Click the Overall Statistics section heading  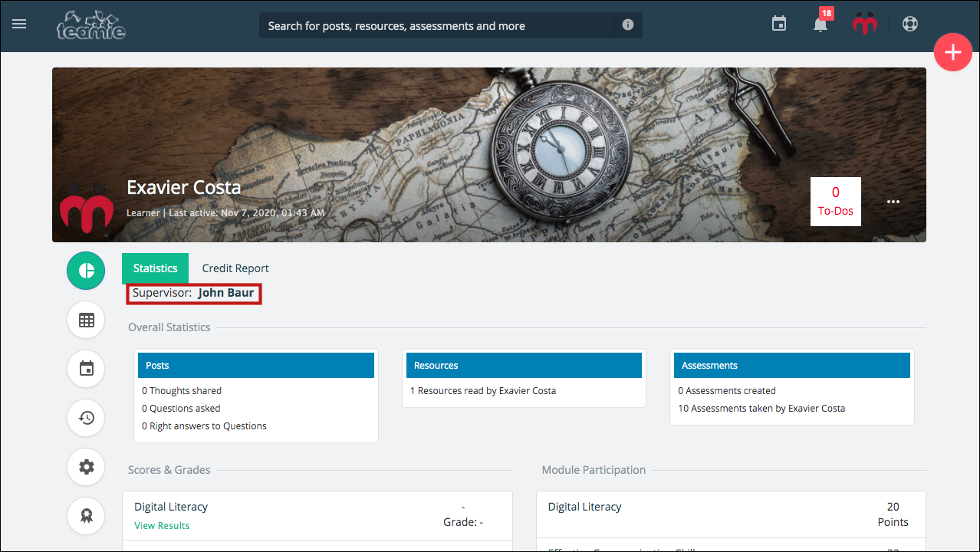(169, 327)
